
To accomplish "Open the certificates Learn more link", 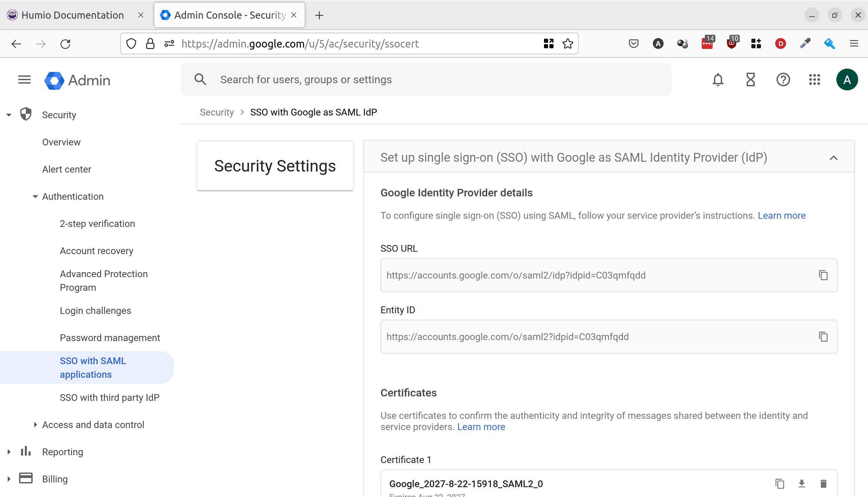I will pos(481,427).
